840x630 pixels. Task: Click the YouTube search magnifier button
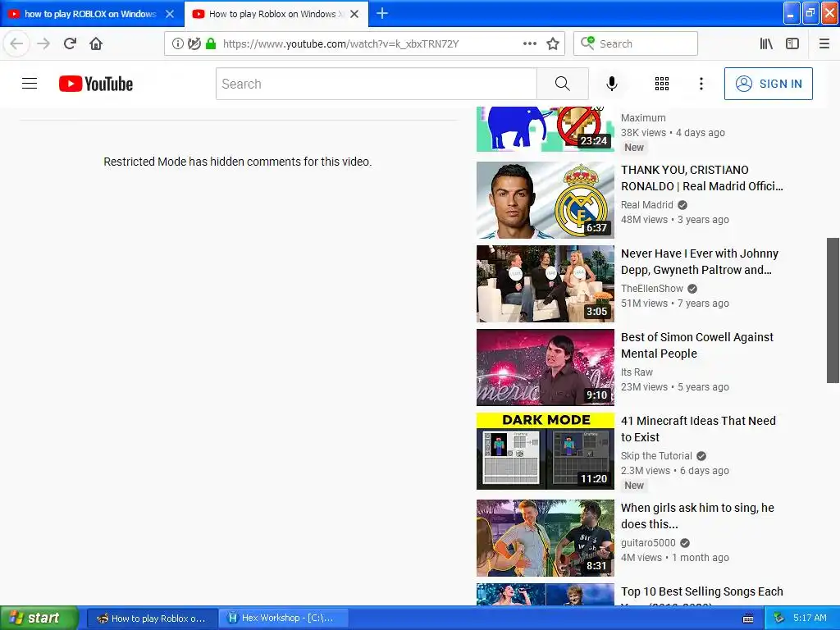[x=563, y=84]
